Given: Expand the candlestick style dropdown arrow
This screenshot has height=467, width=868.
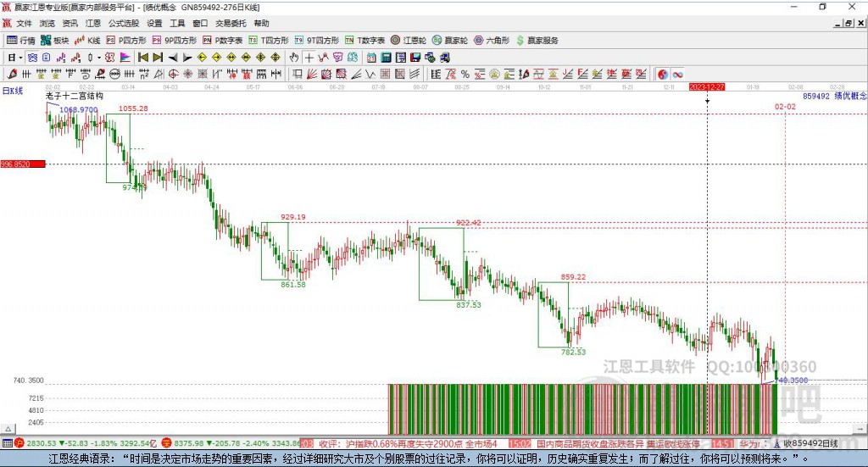Looking at the screenshot, I should 99,58.
